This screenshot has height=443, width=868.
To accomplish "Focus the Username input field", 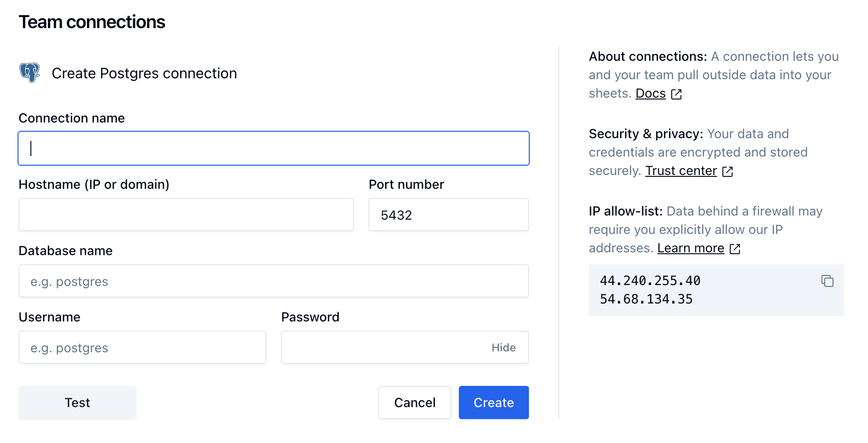I will pyautogui.click(x=142, y=348).
